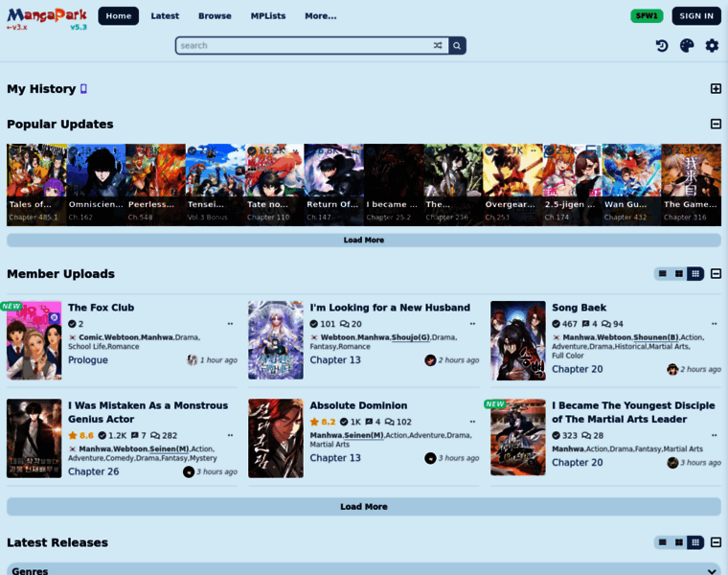Image resolution: width=728 pixels, height=575 pixels.
Task: Switch Latest Releases to three-column grid layout
Action: [x=695, y=542]
